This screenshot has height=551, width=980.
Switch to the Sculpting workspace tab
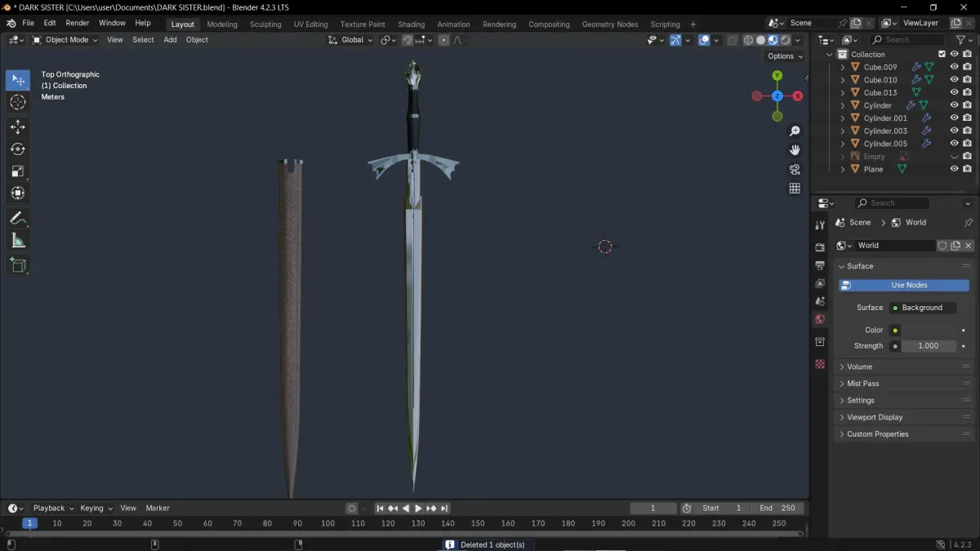(x=265, y=24)
